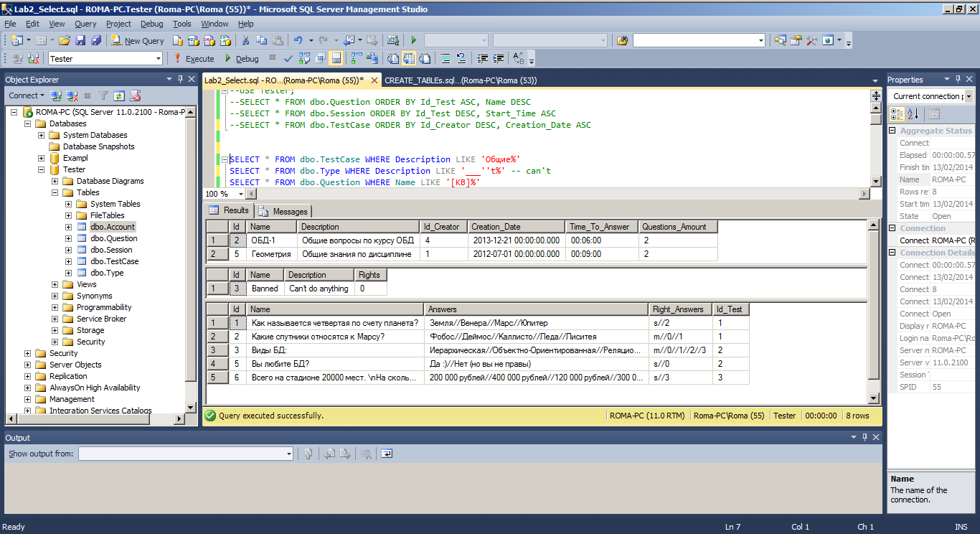
Task: Click the Decrease Indent icon
Action: (482, 59)
